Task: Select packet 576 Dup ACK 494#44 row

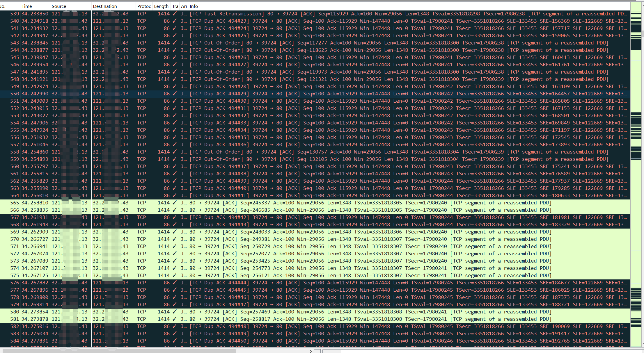Action: click(x=291, y=283)
